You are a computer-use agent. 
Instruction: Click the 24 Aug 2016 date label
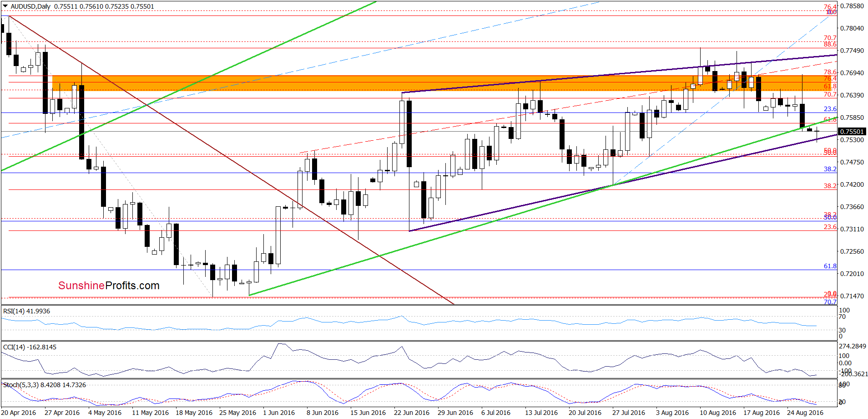[x=805, y=413]
